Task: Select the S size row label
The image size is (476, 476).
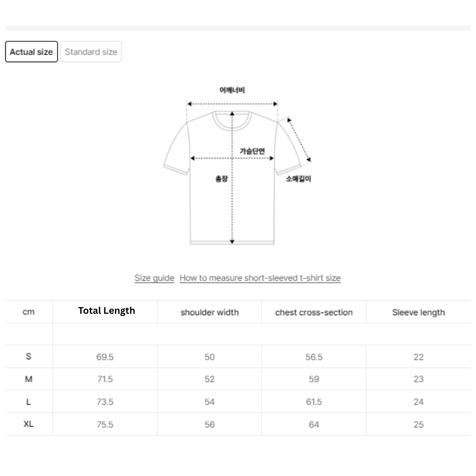Action: [x=29, y=357]
